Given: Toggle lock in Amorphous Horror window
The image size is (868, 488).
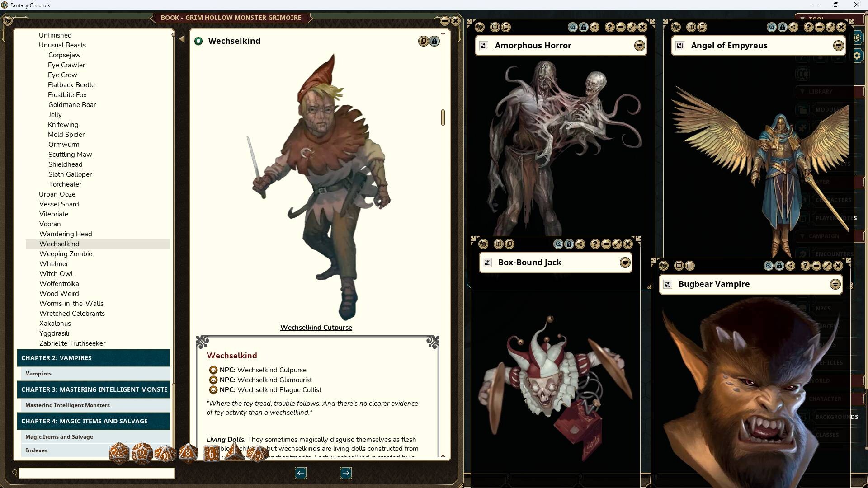Looking at the screenshot, I should coord(584,27).
